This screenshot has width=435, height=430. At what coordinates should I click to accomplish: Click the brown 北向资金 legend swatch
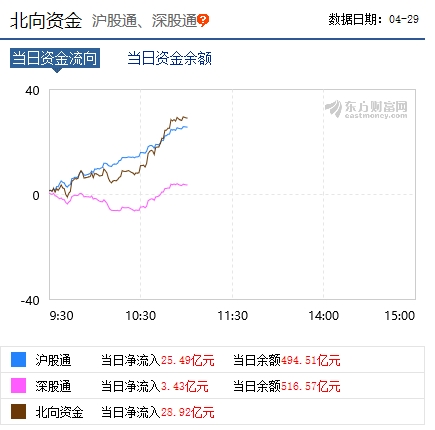pyautogui.click(x=18, y=412)
